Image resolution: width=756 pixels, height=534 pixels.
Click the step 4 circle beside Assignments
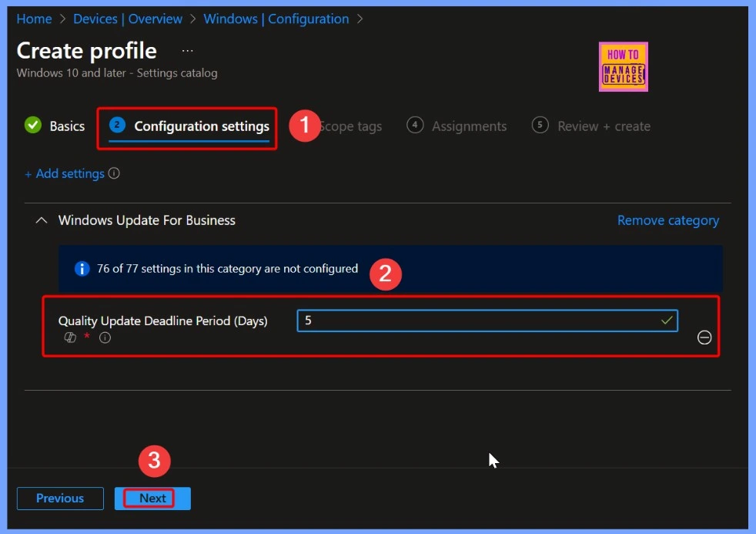point(415,125)
